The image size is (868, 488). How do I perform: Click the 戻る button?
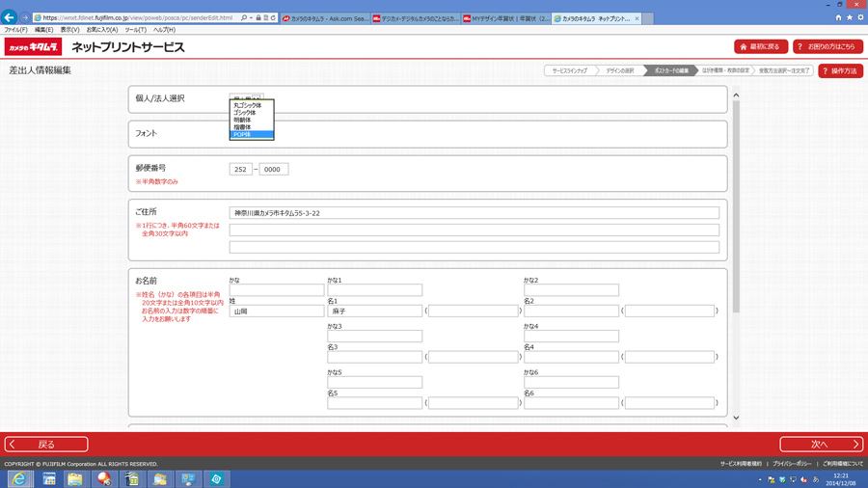pos(46,445)
